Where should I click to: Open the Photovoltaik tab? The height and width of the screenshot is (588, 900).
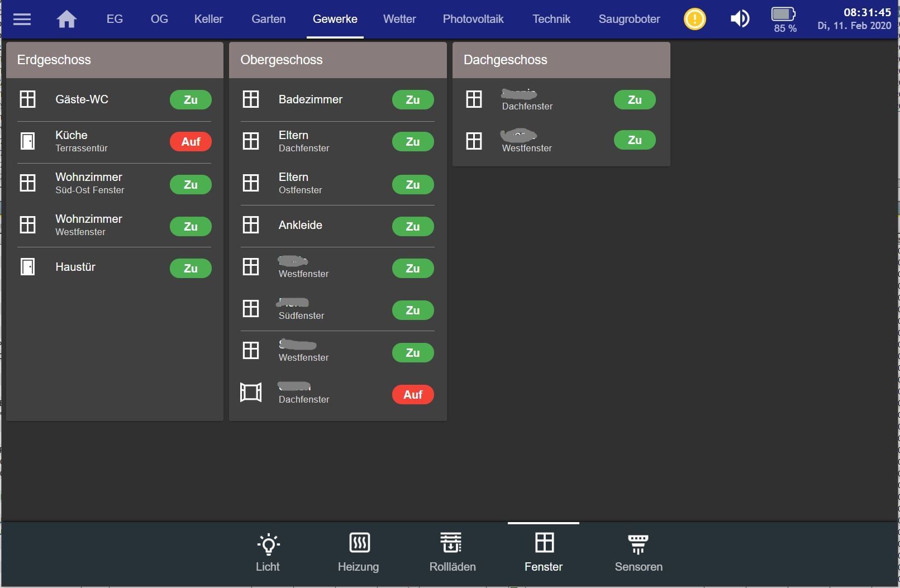click(473, 19)
